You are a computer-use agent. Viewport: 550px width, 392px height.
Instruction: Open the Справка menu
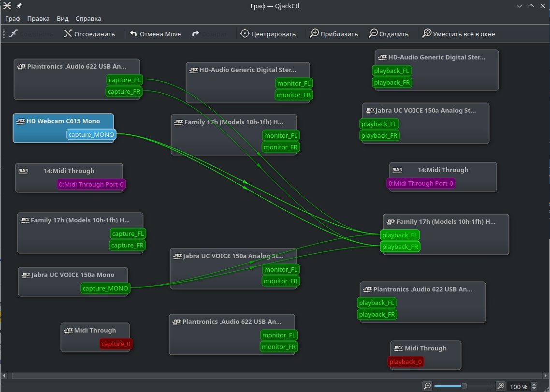pyautogui.click(x=88, y=18)
